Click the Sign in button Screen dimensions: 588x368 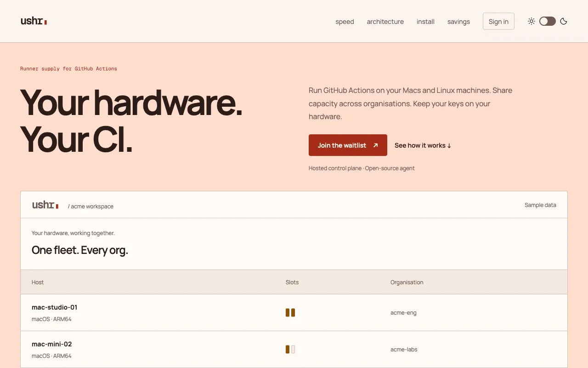(x=498, y=21)
